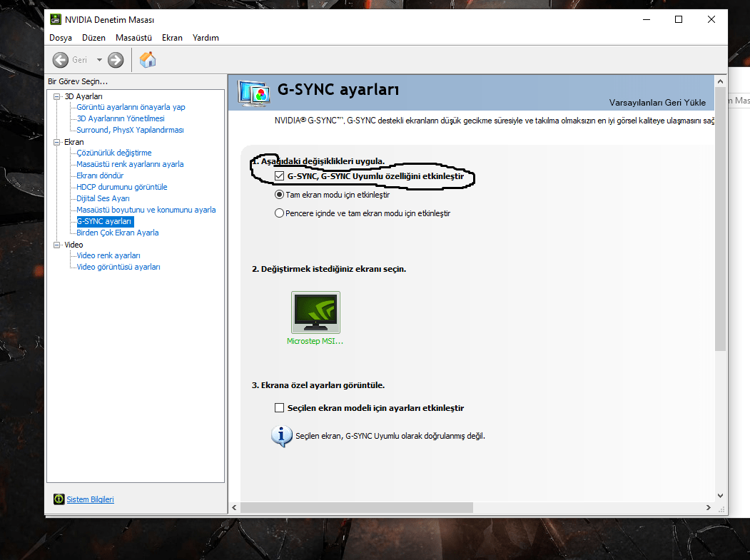Click the G-SYNC header monitor icon
This screenshot has height=560, width=750.
pyautogui.click(x=254, y=93)
